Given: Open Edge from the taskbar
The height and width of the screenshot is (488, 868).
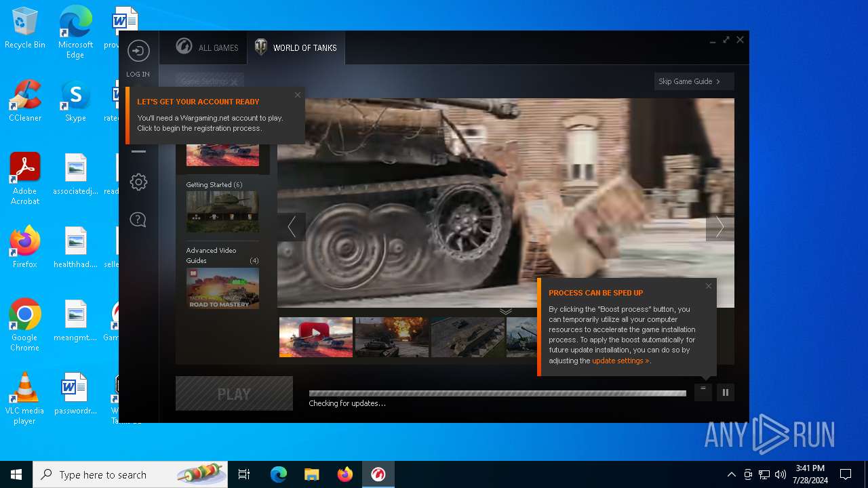Looking at the screenshot, I should click(x=279, y=474).
